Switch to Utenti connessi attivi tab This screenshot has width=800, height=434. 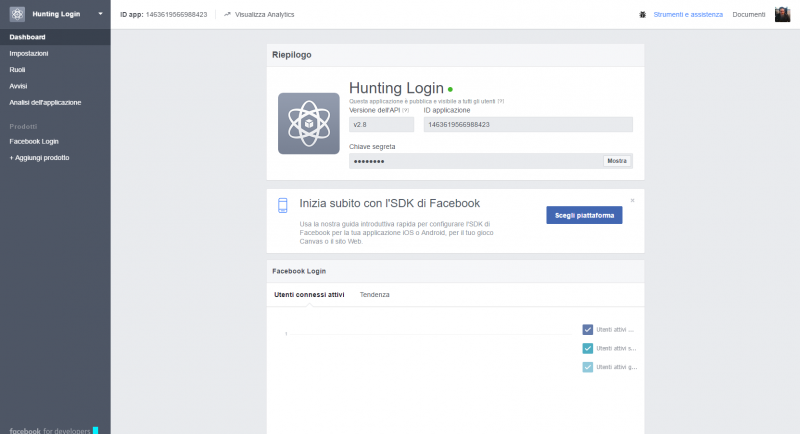tap(309, 295)
